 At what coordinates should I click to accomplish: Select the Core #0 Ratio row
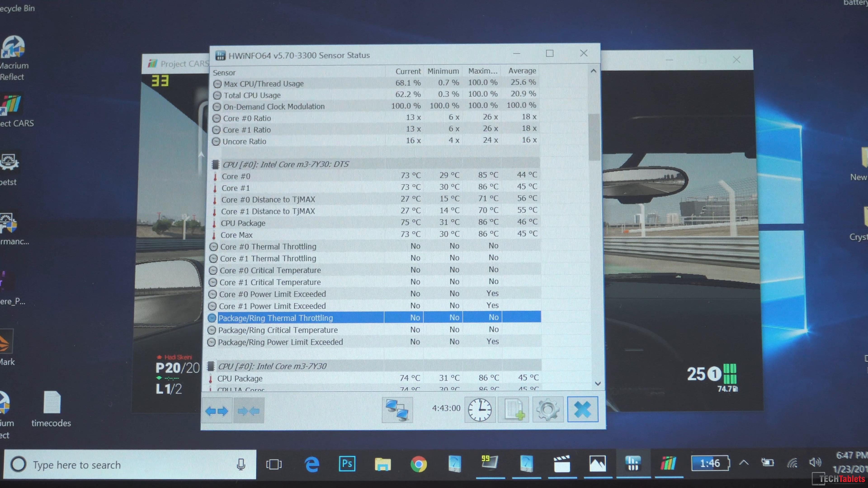375,118
